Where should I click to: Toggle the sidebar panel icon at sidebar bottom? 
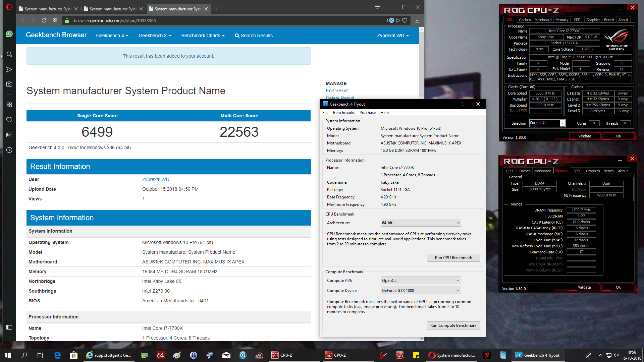(9, 327)
